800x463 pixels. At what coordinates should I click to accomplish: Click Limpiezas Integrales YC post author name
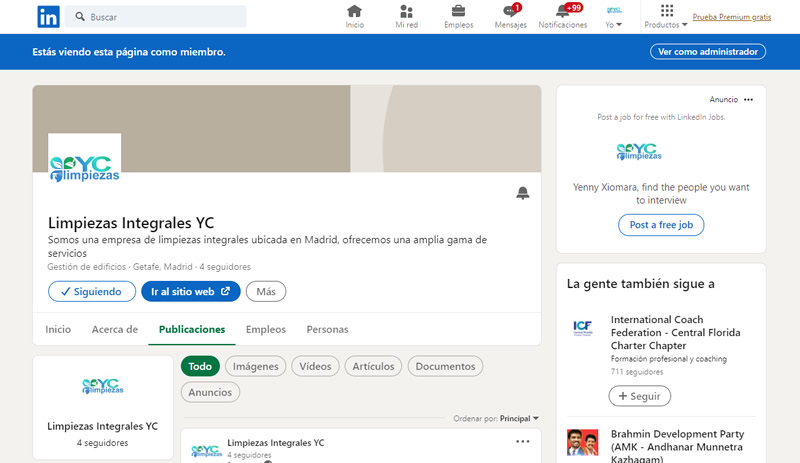(x=276, y=443)
